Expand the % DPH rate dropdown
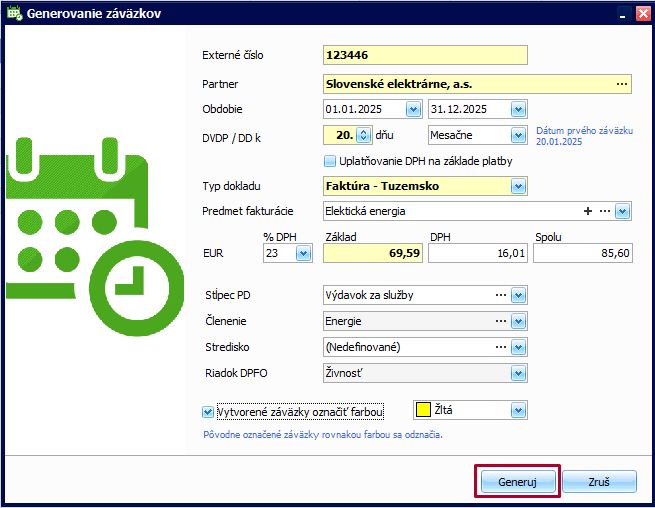The height and width of the screenshot is (508, 655). [x=303, y=255]
